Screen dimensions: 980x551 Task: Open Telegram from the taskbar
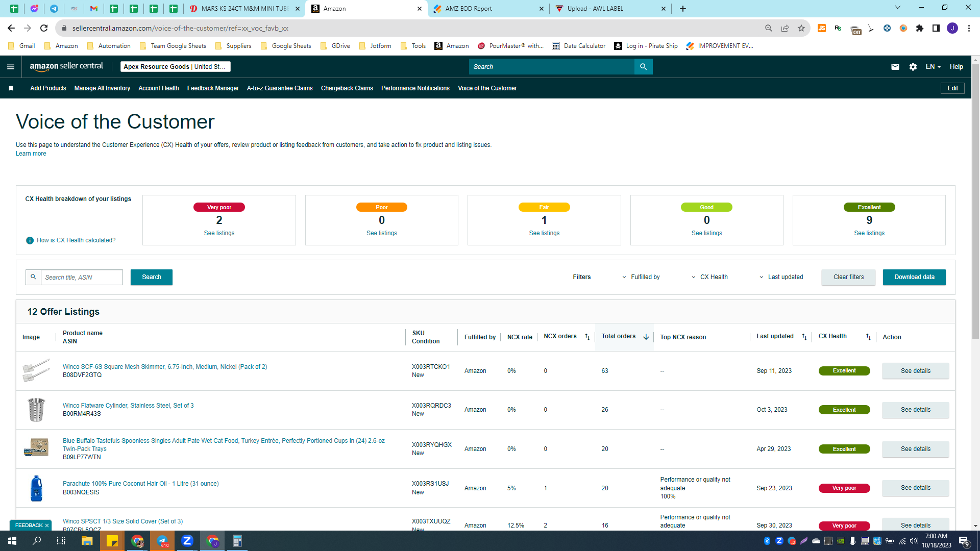162,541
